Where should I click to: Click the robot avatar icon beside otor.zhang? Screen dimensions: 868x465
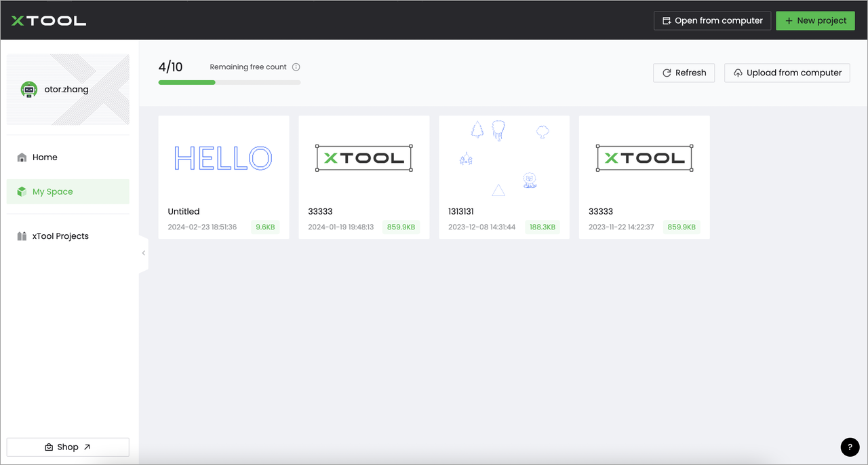(28, 89)
